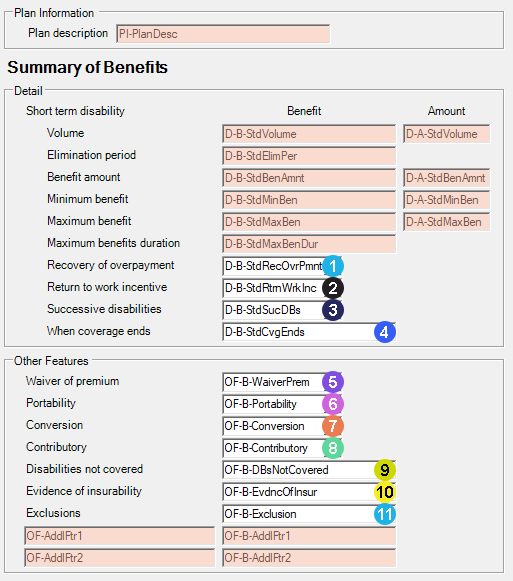Click the D-B-StdElimPer elimination period field
513x581 pixels.
[309, 156]
